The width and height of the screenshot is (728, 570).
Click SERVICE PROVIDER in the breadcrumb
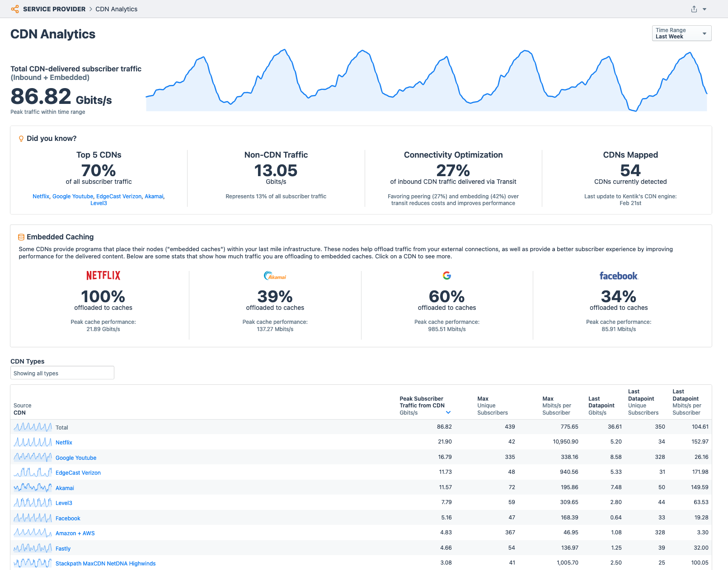54,9
